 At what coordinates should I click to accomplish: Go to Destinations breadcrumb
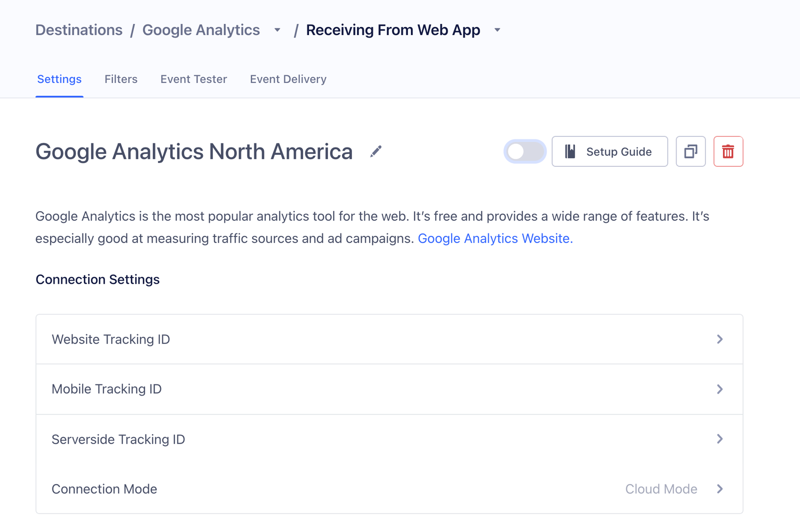click(x=79, y=30)
